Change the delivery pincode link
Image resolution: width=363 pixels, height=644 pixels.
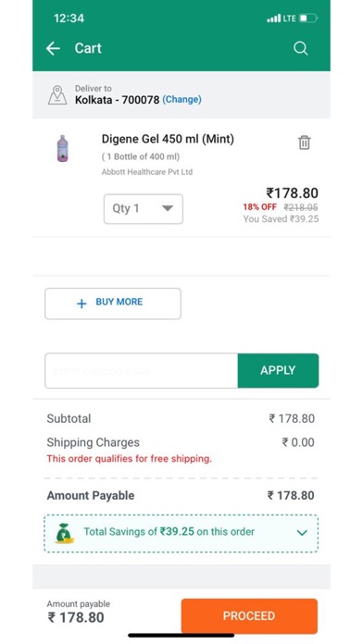pyautogui.click(x=181, y=99)
